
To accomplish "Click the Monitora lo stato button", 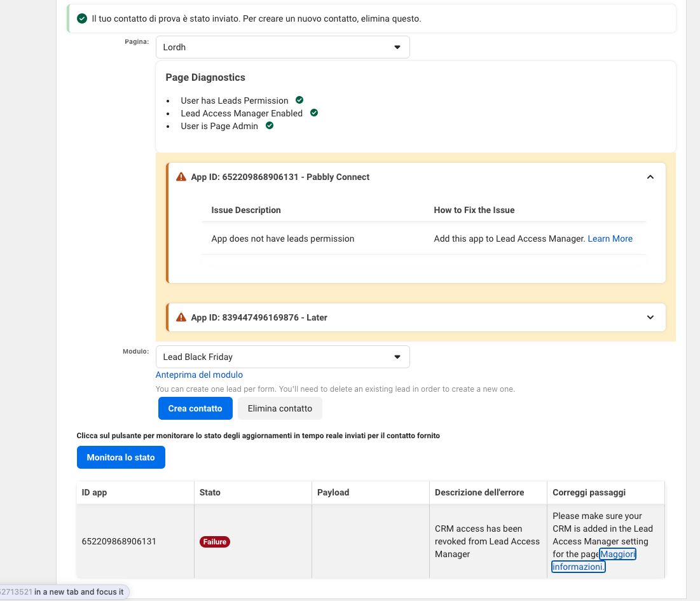I will coord(121,457).
